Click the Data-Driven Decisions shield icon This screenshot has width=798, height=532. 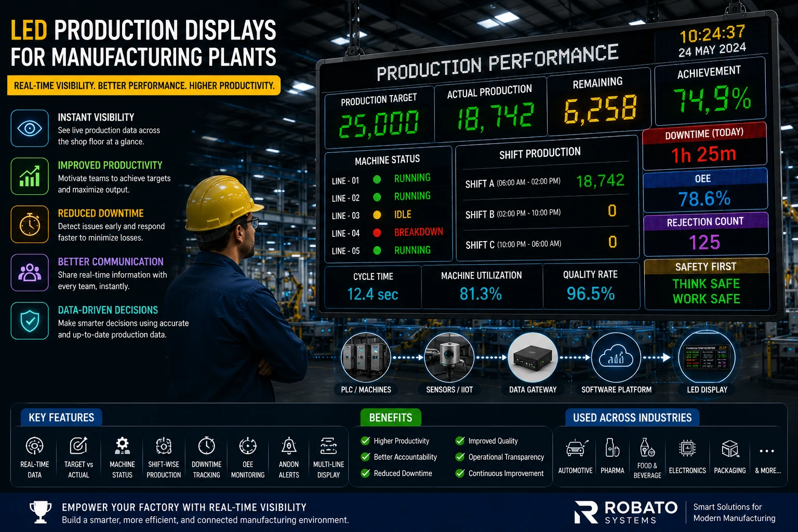30,321
